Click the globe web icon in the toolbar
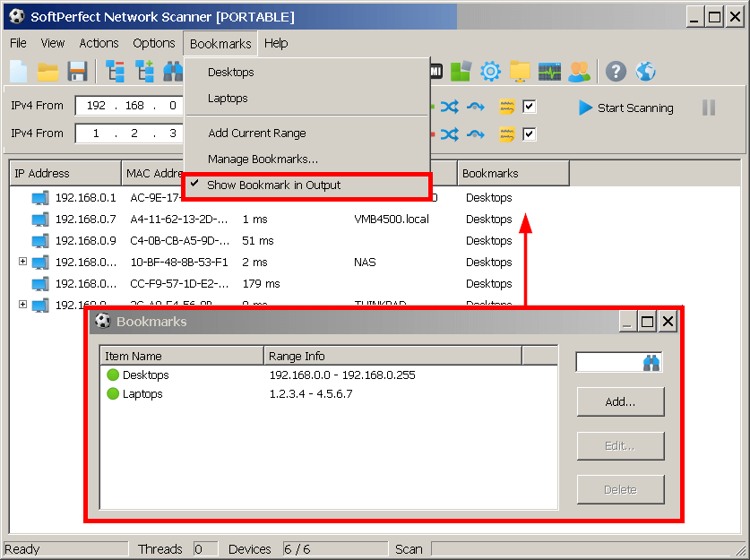The width and height of the screenshot is (750, 560). pyautogui.click(x=645, y=72)
